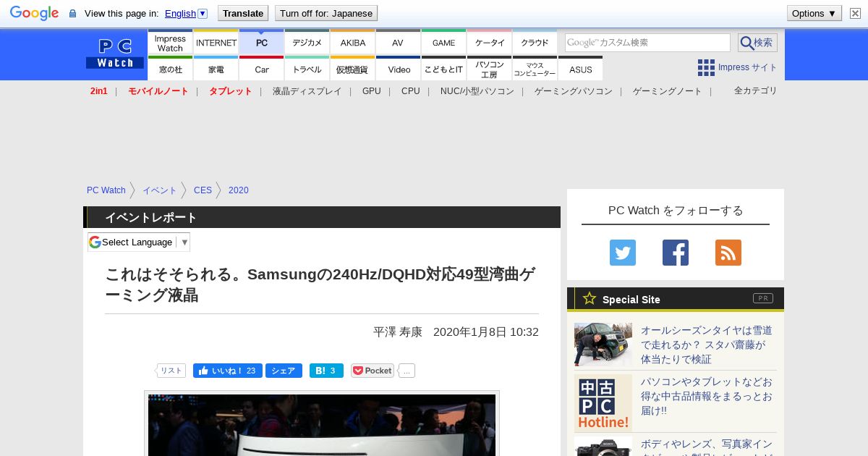Click Turn off for: Japanese button

pos(326,13)
